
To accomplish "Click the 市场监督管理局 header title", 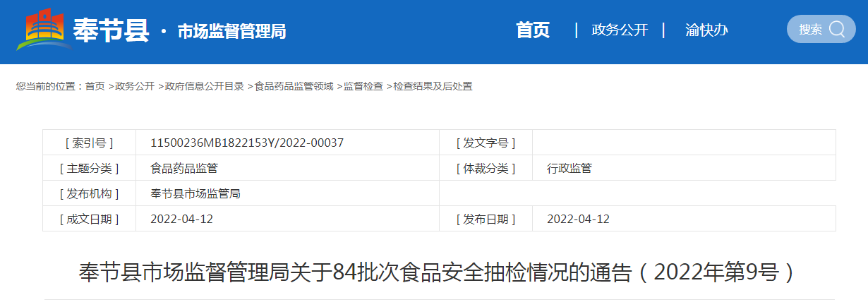I will click(x=231, y=31).
